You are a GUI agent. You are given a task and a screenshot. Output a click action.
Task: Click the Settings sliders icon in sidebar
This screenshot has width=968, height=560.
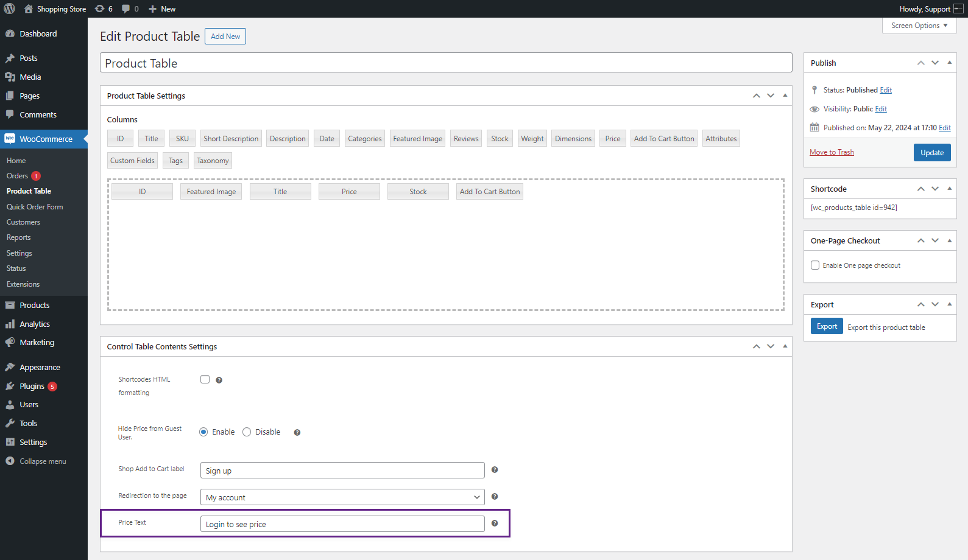[10, 442]
